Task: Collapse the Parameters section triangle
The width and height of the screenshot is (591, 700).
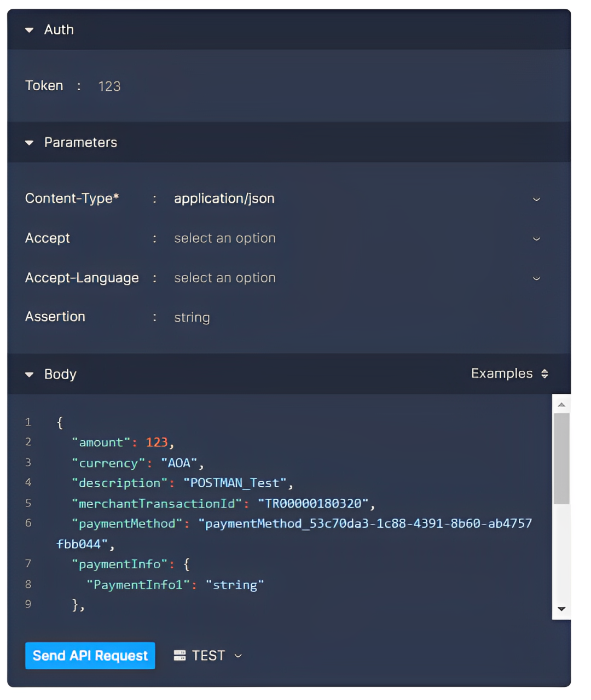Action: 30,143
